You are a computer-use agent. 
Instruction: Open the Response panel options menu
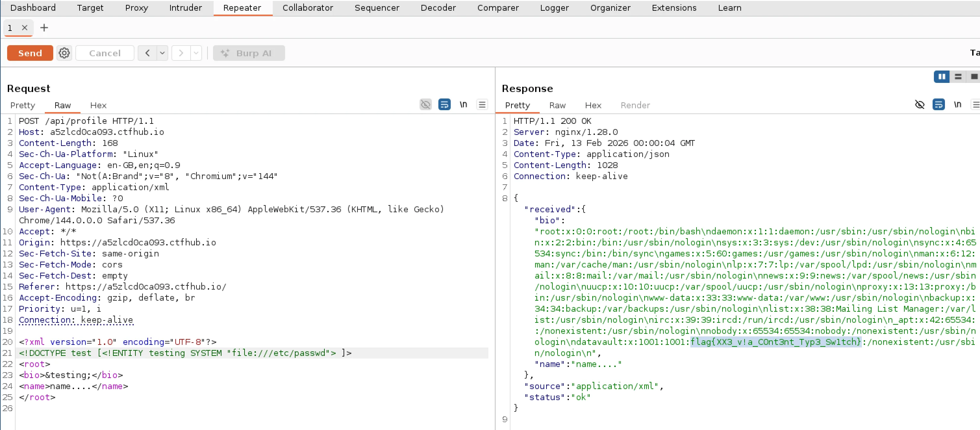[976, 105]
